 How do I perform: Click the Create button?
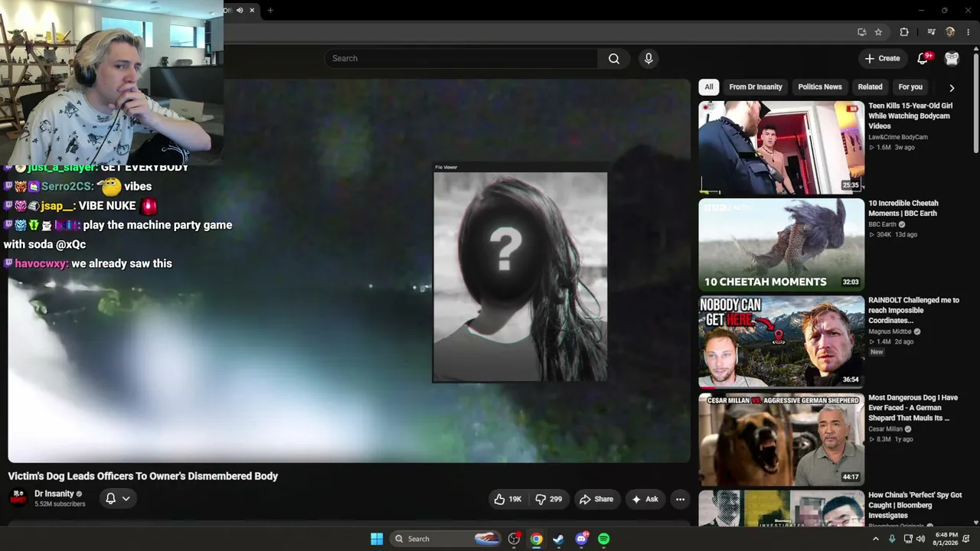[x=882, y=59]
